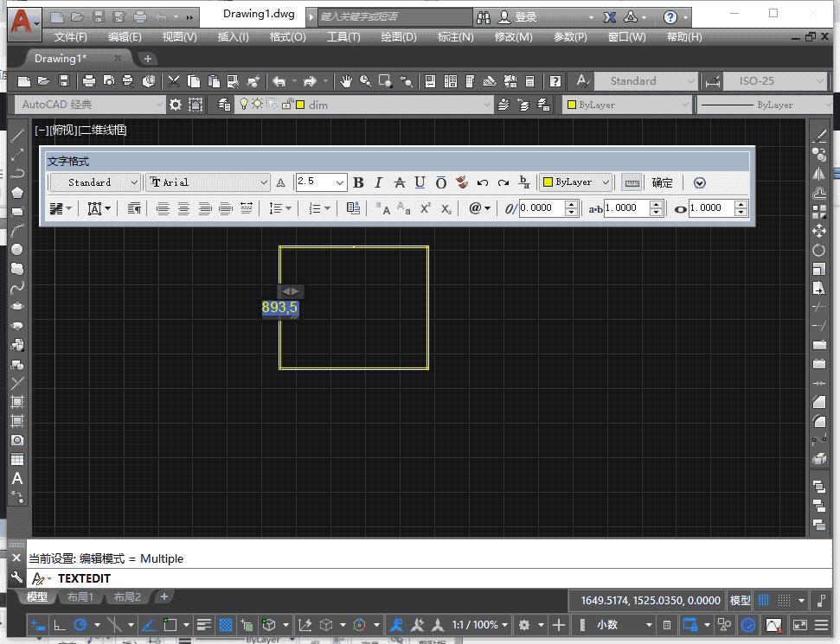Toggle Strikethrough text formatting
This screenshot has width=840, height=644.
400,183
